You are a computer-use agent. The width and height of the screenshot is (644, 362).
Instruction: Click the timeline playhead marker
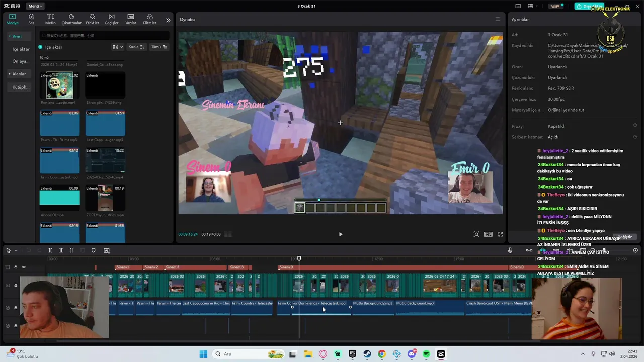[299, 258]
